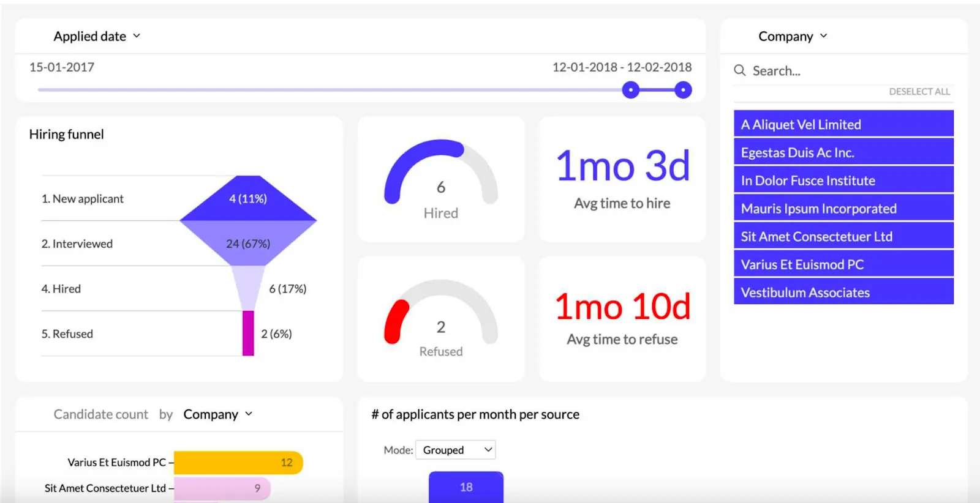Click the 15-01-2017 start date text
The height and width of the screenshot is (503, 980).
[x=62, y=67]
